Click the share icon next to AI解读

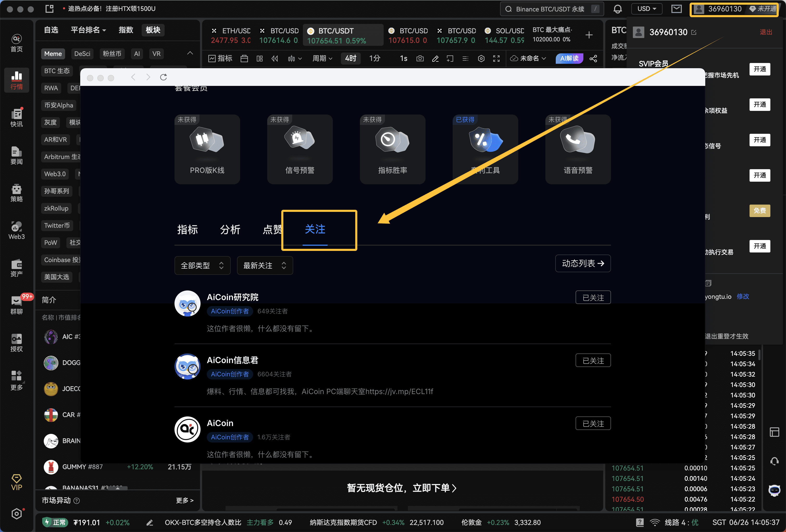click(593, 59)
